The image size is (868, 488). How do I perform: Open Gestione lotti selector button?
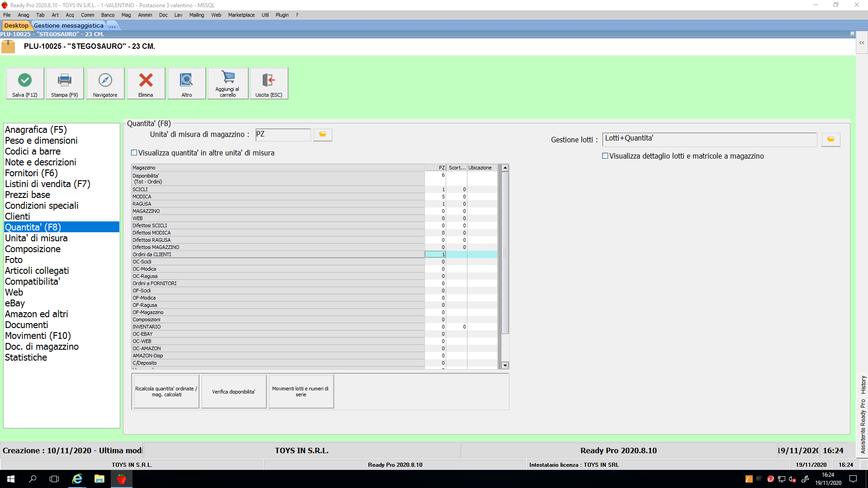tap(830, 140)
